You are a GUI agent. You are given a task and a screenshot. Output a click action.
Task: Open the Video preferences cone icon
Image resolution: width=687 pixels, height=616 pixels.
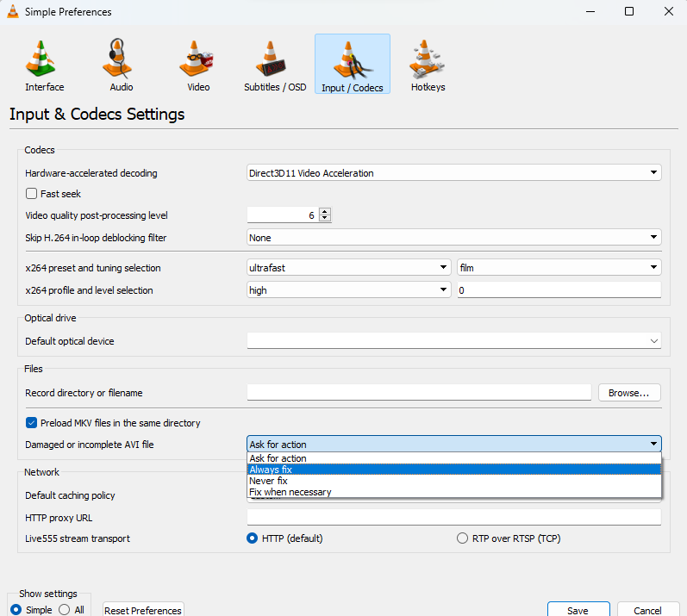point(196,59)
